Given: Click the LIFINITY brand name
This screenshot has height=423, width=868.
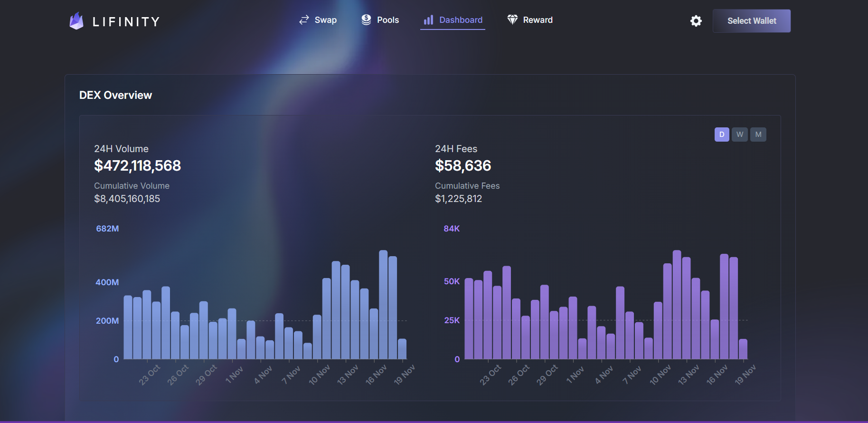Looking at the screenshot, I should click(x=126, y=21).
